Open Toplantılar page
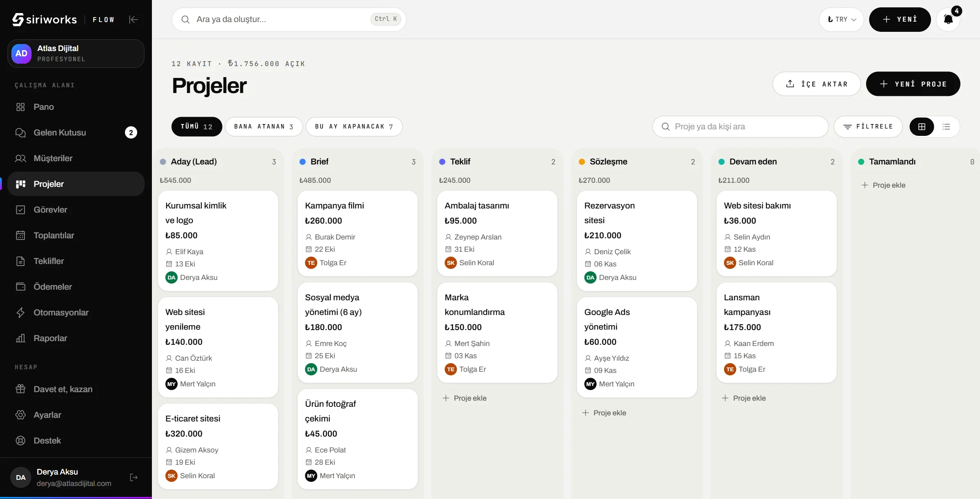This screenshot has height=499, width=980. (76, 235)
